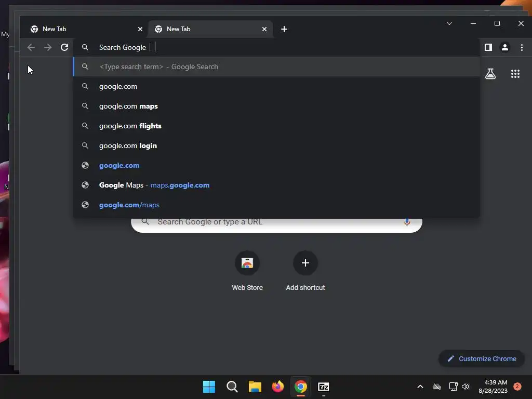Start voice search with the microphone

coord(407,222)
